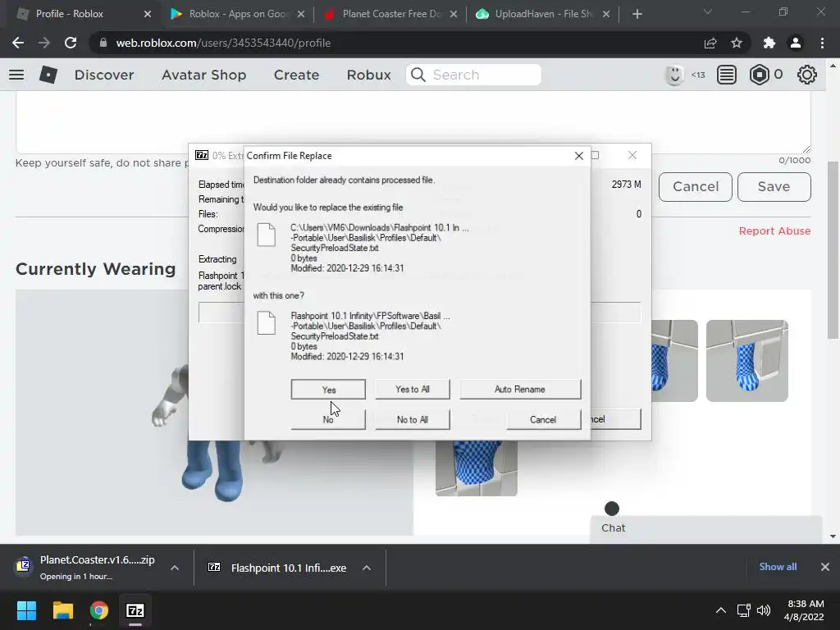The width and height of the screenshot is (840, 630).
Task: Reload the current page
Action: tap(71, 43)
